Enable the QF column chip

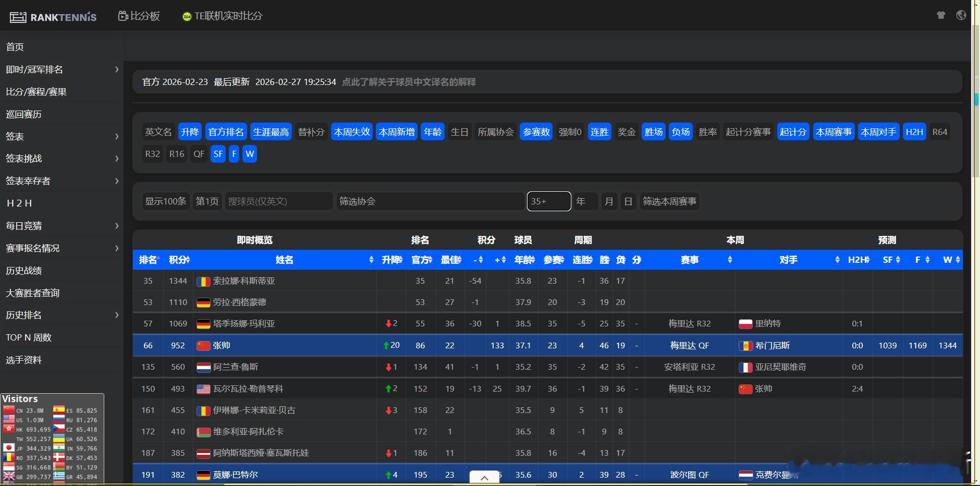pyautogui.click(x=199, y=154)
